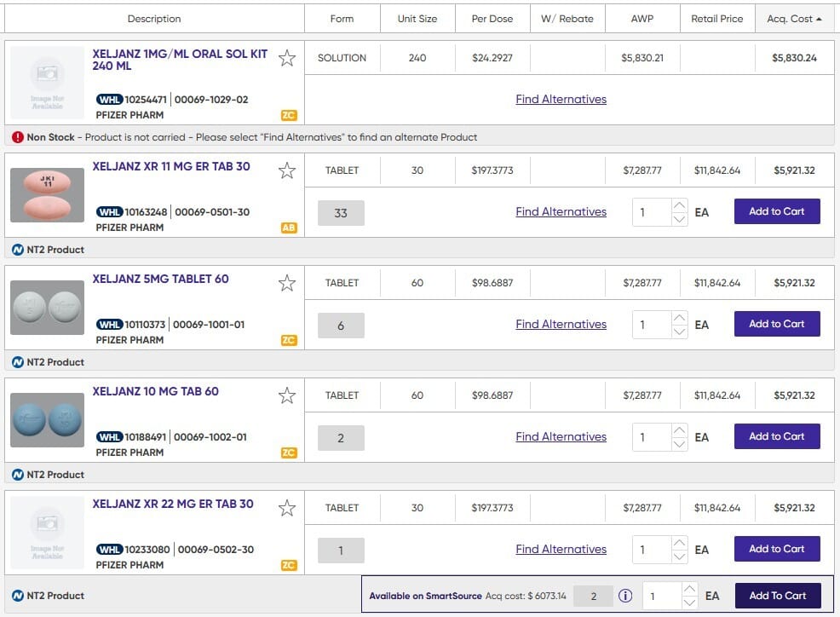
Task: Add XELJANZ XR 22 MG to cart
Action: click(777, 550)
